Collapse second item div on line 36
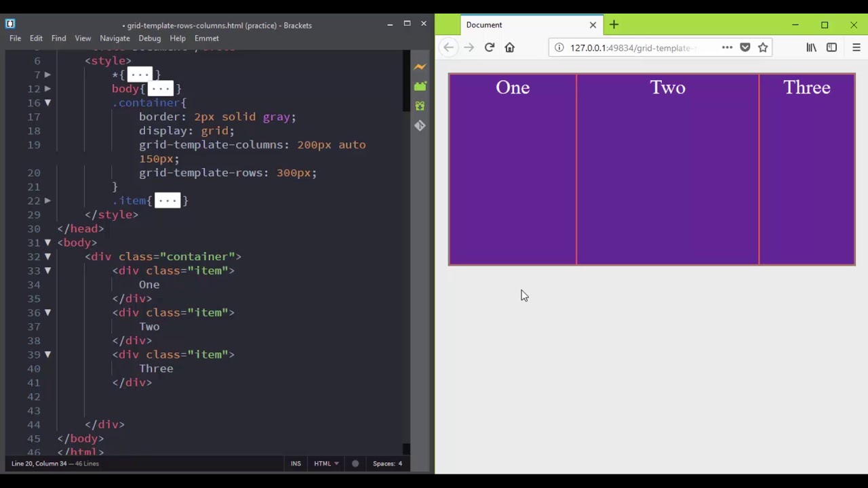Image resolution: width=868 pixels, height=488 pixels. (x=47, y=312)
